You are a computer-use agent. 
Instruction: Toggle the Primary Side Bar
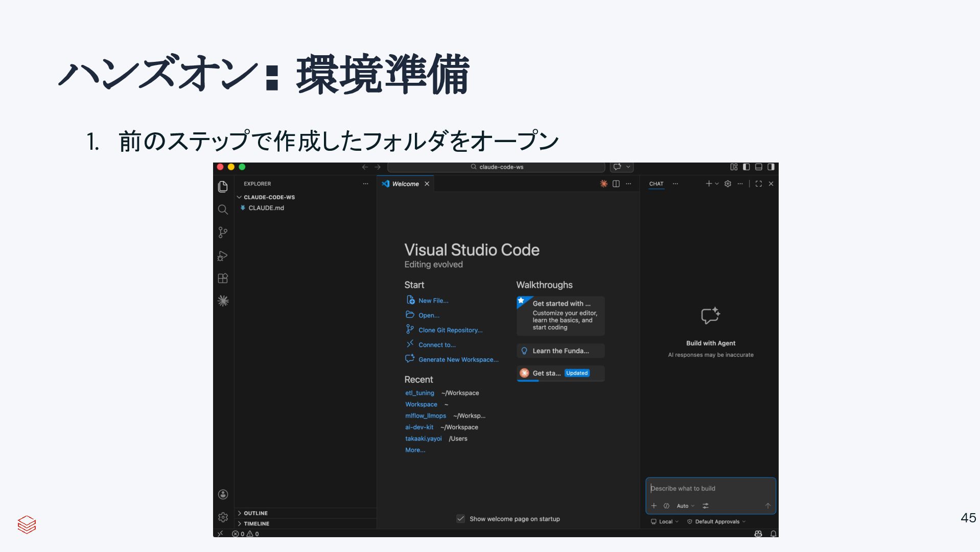point(746,167)
